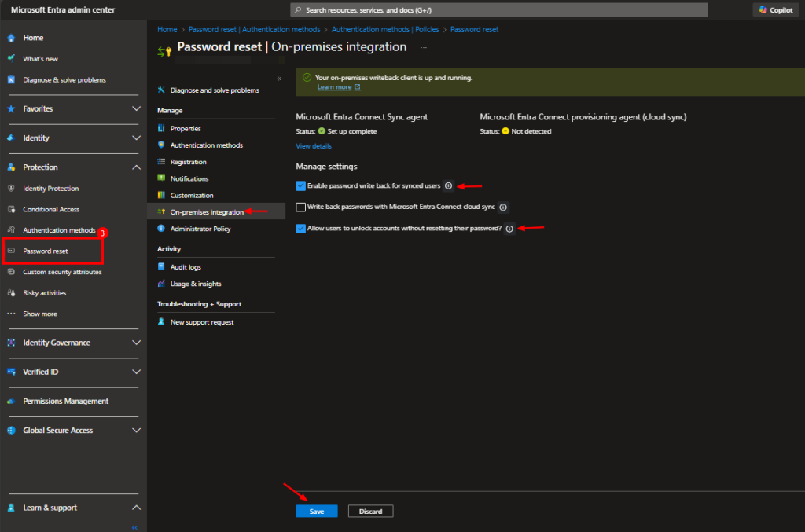This screenshot has height=532, width=805.
Task: Toggle Allow users to unlock accounts checkbox
Action: (x=301, y=229)
